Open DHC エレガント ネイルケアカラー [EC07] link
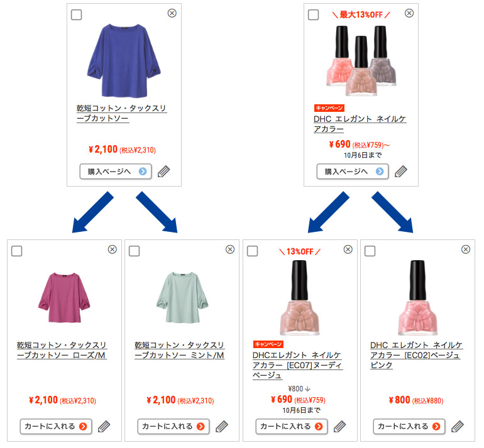 coord(297,365)
